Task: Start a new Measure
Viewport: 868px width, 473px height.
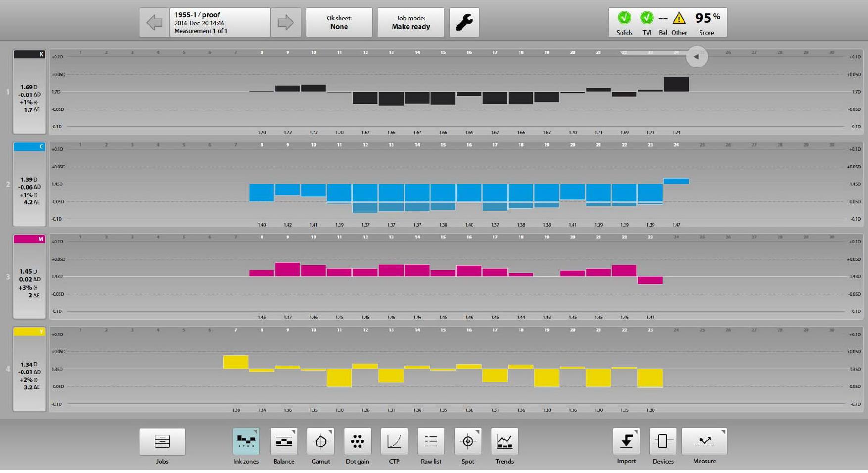Action: coord(704,442)
